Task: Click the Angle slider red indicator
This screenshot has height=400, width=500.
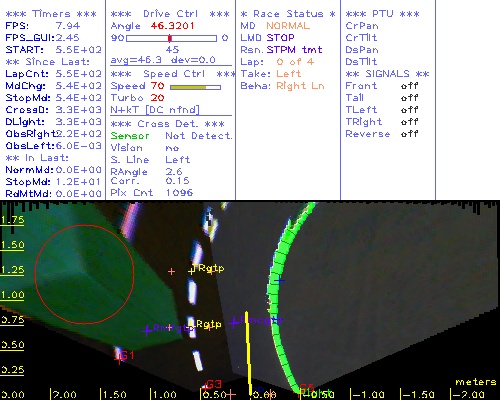Action: [170, 38]
